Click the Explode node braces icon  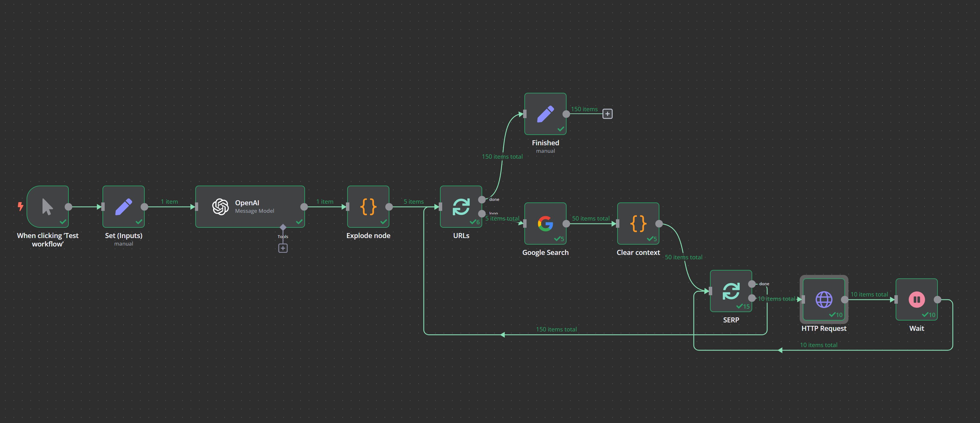pos(368,207)
